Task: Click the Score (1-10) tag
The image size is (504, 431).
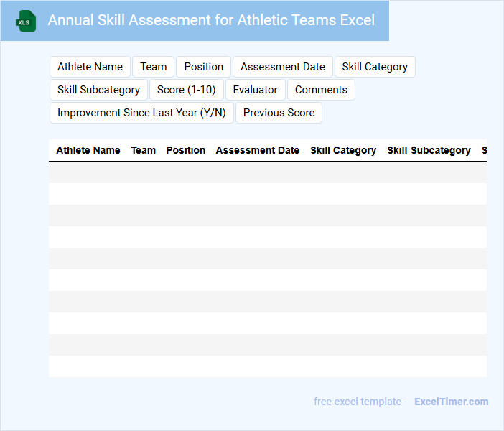Action: point(186,90)
